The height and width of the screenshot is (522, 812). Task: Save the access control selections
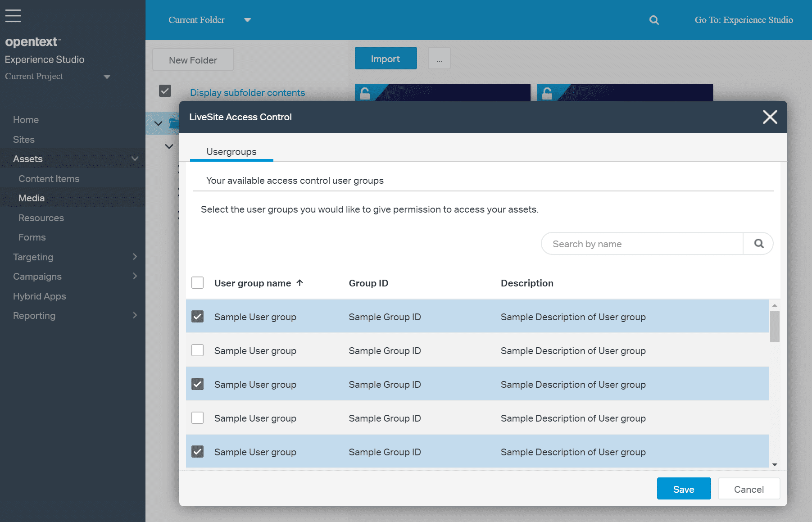click(684, 489)
